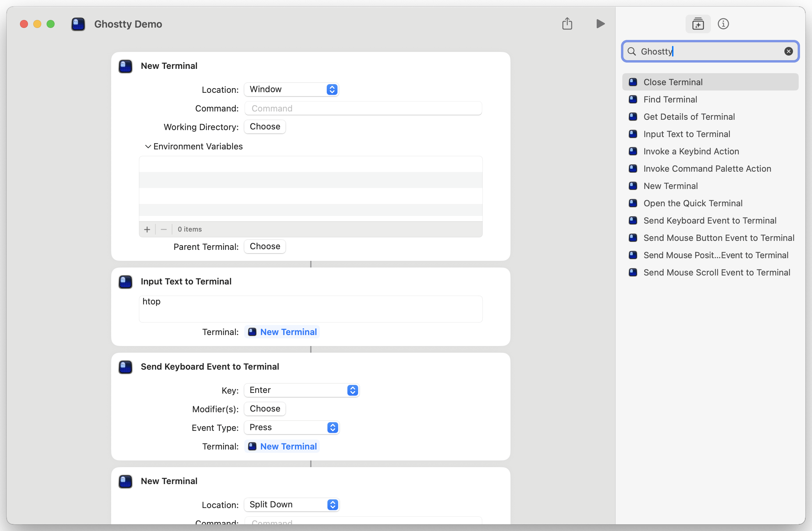
Task: Select Find Terminal in the action list
Action: 710,99
